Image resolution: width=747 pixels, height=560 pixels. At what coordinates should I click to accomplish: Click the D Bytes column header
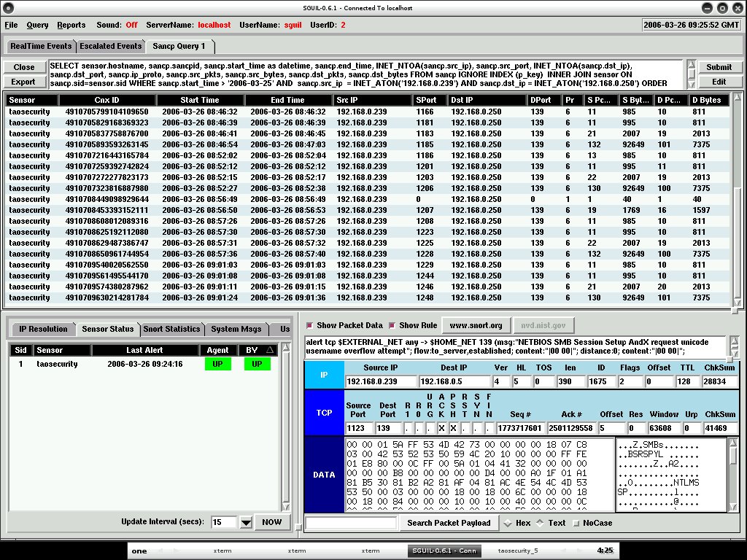pos(708,100)
